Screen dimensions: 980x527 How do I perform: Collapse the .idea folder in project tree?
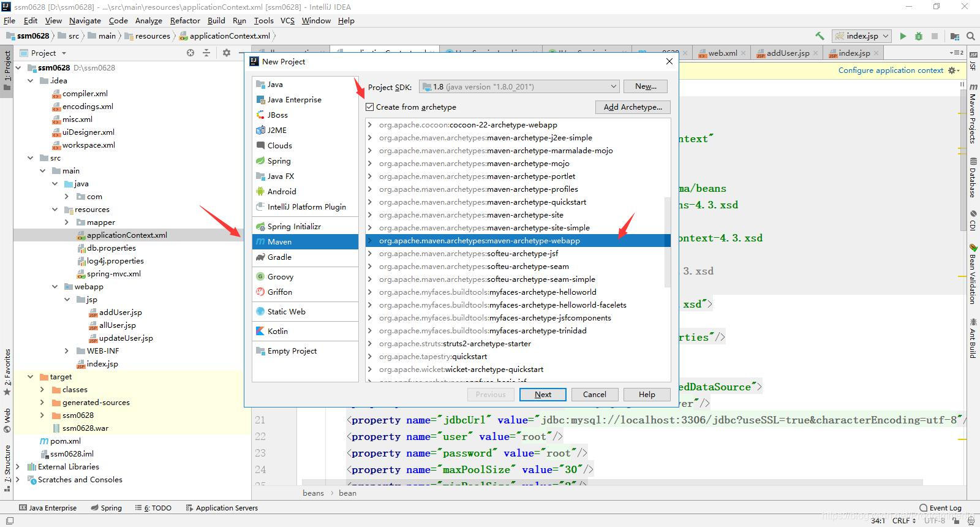click(30, 80)
